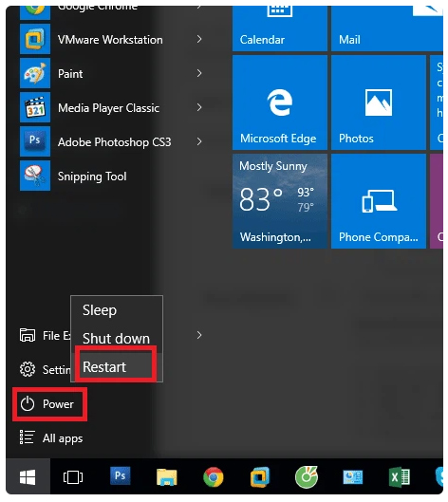Click the Google Chrome entry in the app list
448x502 pixels.
pos(110,12)
